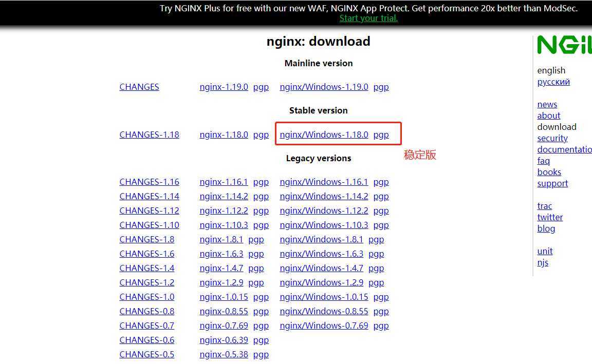Download nginx/Windows-1.4.7
Image resolution: width=592 pixels, height=364 pixels.
pyautogui.click(x=322, y=268)
